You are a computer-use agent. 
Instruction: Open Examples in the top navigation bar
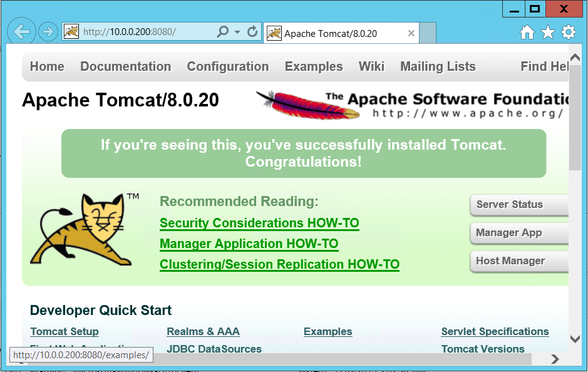point(314,66)
